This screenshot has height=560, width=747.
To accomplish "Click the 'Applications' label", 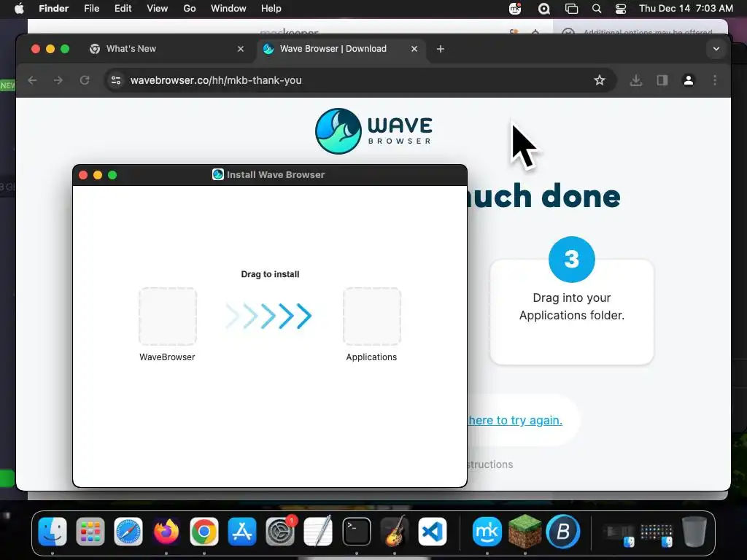I will [x=371, y=357].
